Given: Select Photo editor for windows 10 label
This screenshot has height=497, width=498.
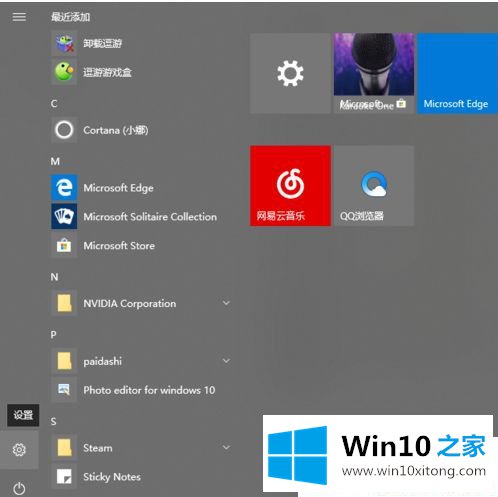Looking at the screenshot, I should (x=149, y=390).
